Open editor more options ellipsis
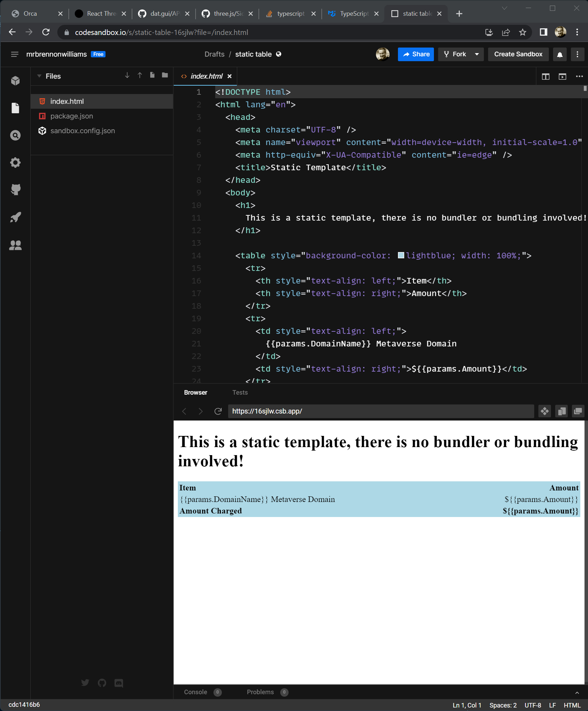 (579, 76)
